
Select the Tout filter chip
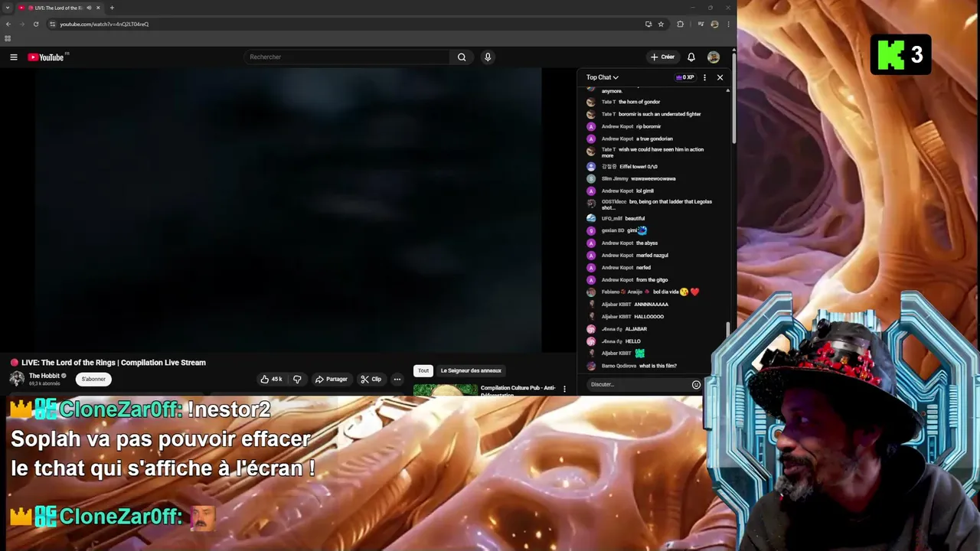pos(423,370)
